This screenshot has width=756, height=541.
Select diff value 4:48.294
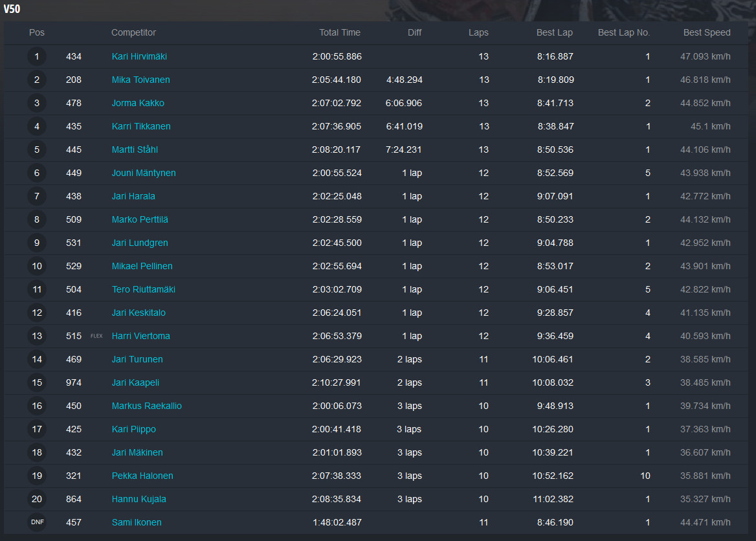(404, 80)
